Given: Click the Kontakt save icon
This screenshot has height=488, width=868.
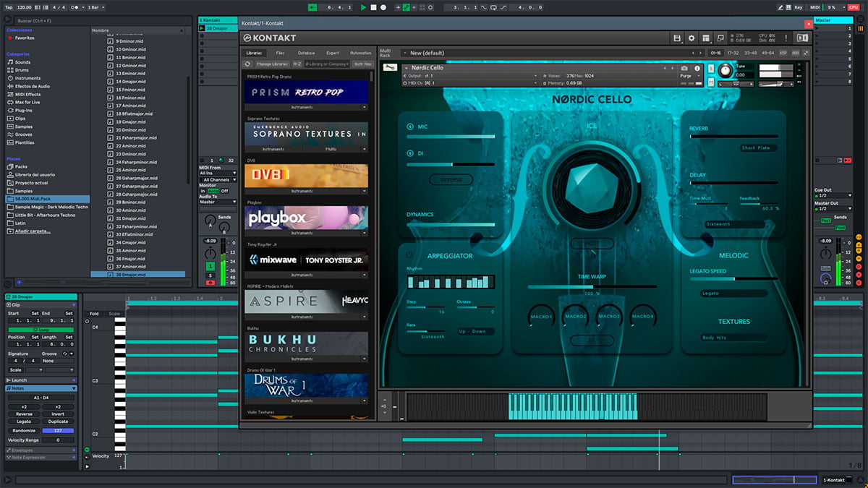Looking at the screenshot, I should pyautogui.click(x=676, y=38).
